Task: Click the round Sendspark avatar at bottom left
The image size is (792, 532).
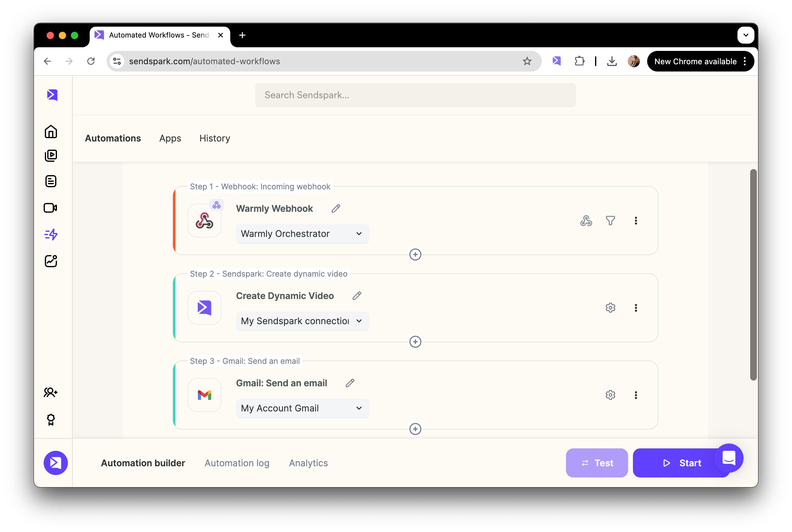Action: tap(56, 463)
